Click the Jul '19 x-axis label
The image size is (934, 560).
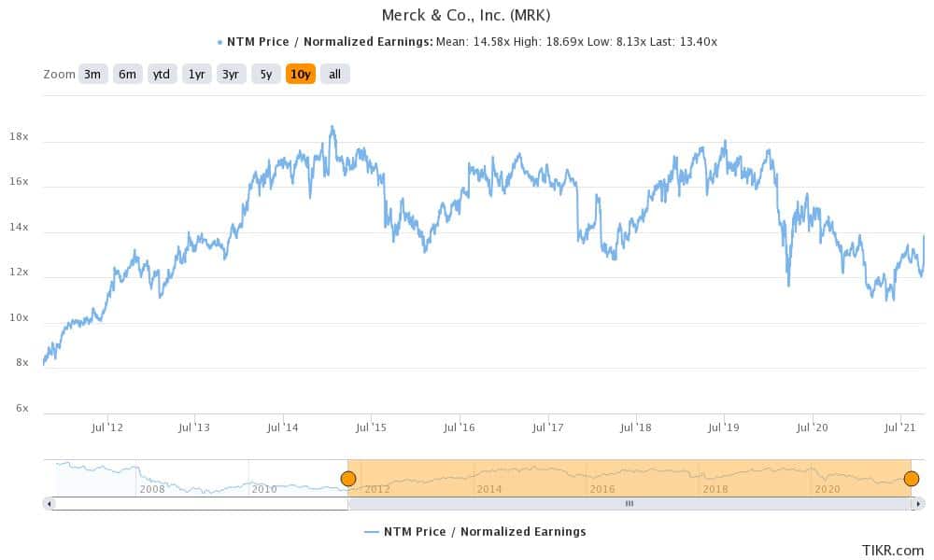(x=724, y=427)
